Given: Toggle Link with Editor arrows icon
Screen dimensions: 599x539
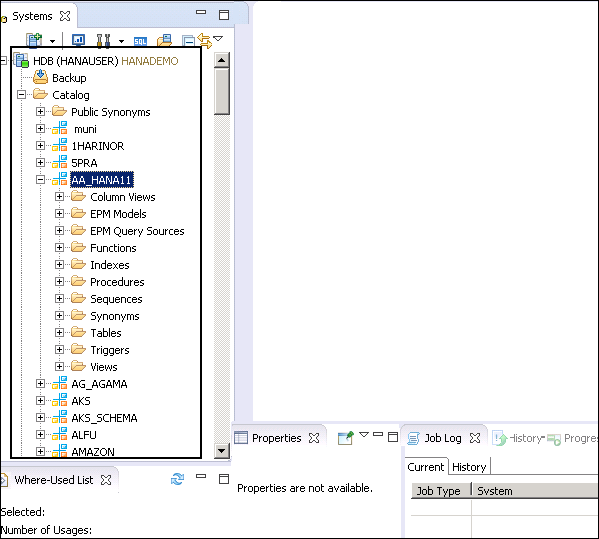Looking at the screenshot, I should (x=204, y=40).
